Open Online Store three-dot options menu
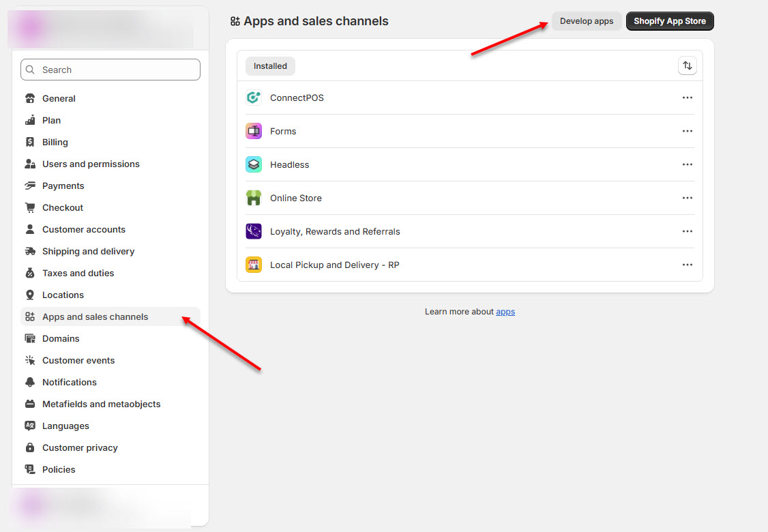Viewport: 768px width, 532px height. coord(688,198)
